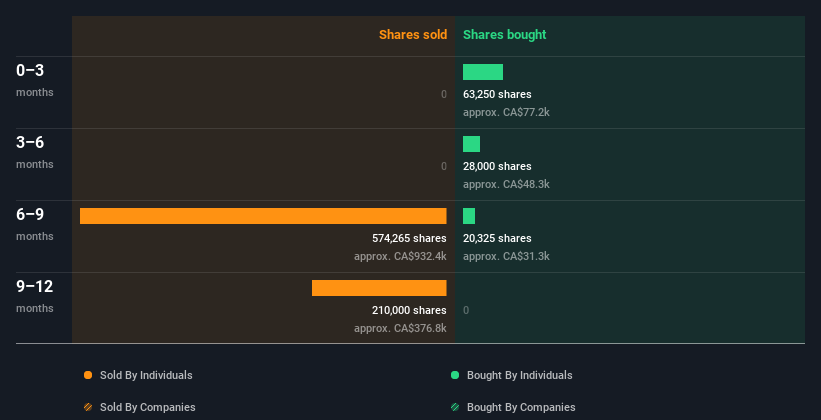Click the orange Sold By Individuals legend dot

click(x=88, y=375)
